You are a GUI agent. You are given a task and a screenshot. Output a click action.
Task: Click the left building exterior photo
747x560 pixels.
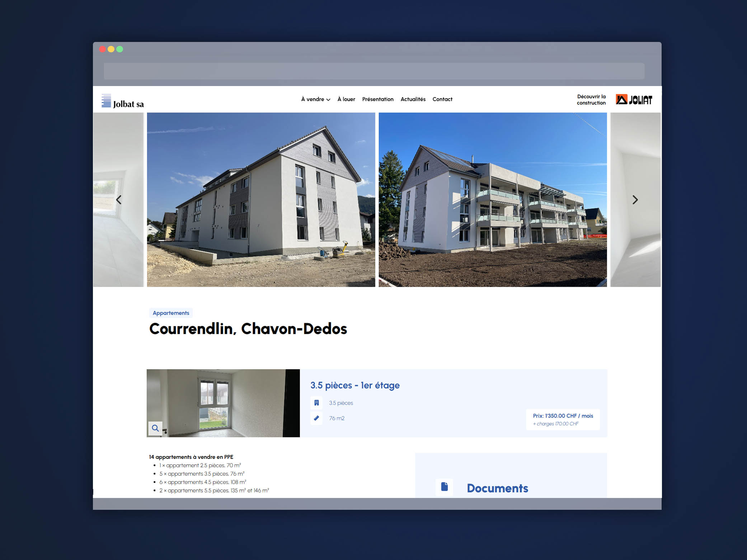click(x=261, y=200)
